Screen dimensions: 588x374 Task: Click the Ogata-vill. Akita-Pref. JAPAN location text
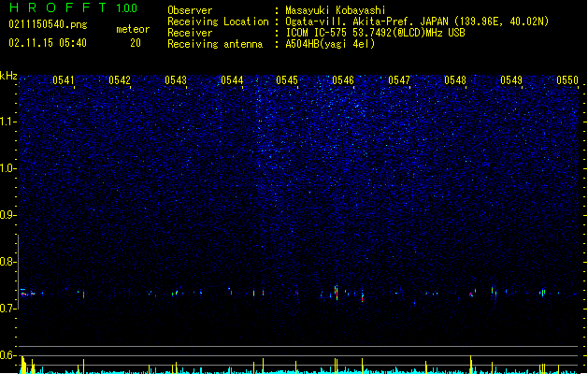417,22
